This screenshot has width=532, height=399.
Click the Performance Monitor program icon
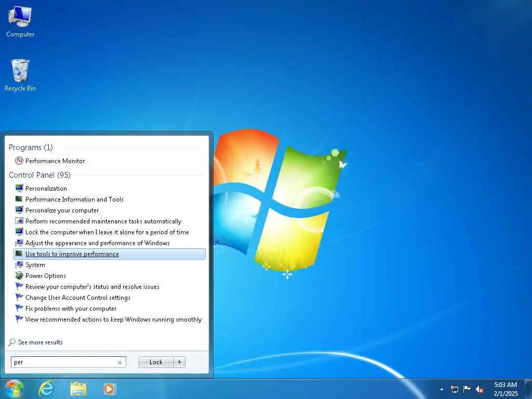click(x=19, y=161)
